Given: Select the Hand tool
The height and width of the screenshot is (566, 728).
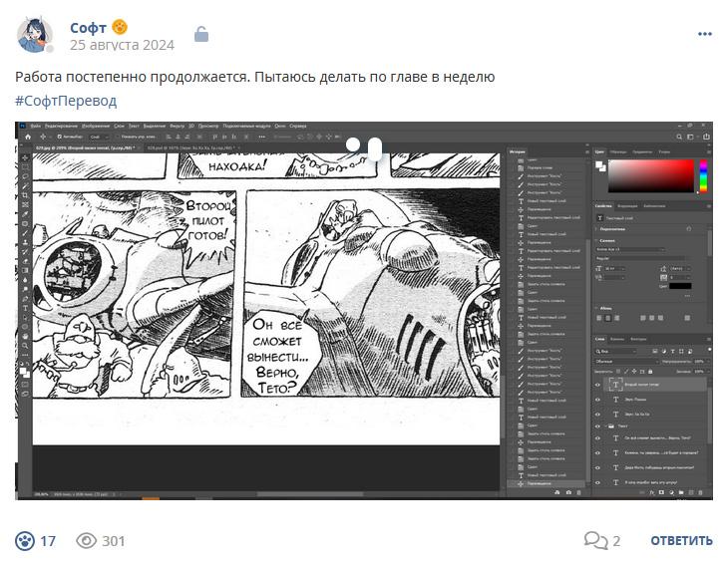Looking at the screenshot, I should [25, 337].
